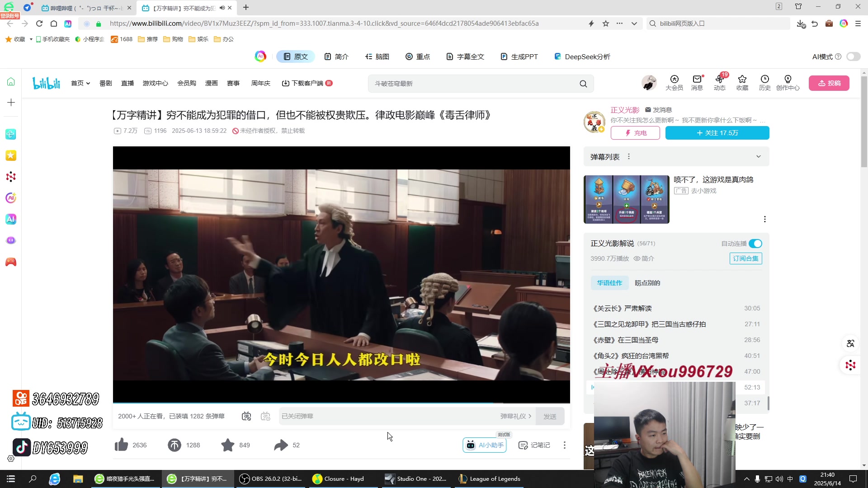Viewport: 868px width, 488px height.
Task: Open 创作中心 icon
Action: click(788, 83)
